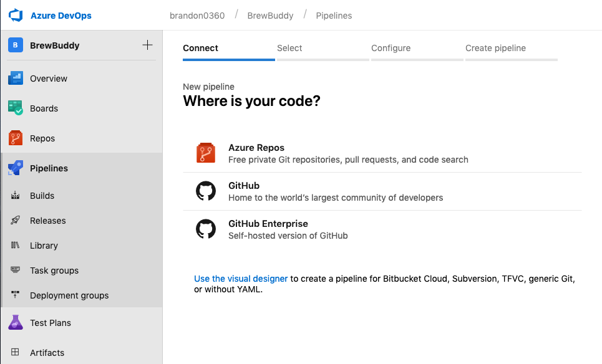Screen dimensions: 602x364
Task: Choose Azure Repos as code source
Action: click(382, 153)
